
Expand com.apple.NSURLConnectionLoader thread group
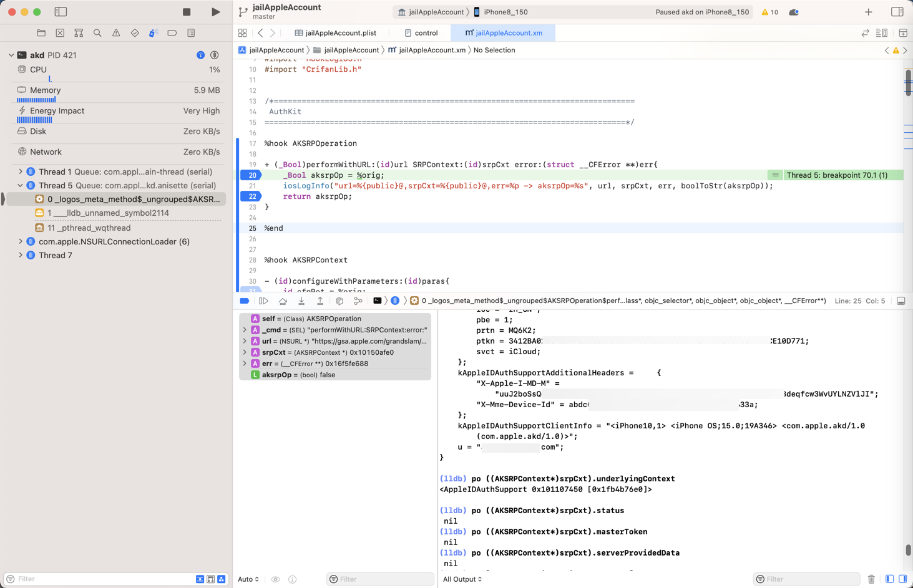click(x=21, y=241)
